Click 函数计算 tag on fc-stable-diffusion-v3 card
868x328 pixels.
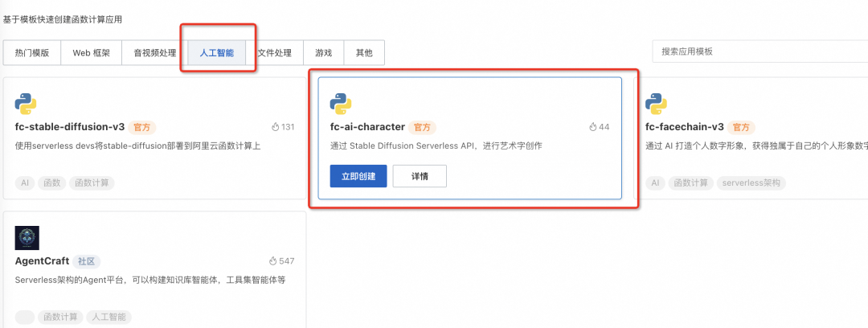92,182
